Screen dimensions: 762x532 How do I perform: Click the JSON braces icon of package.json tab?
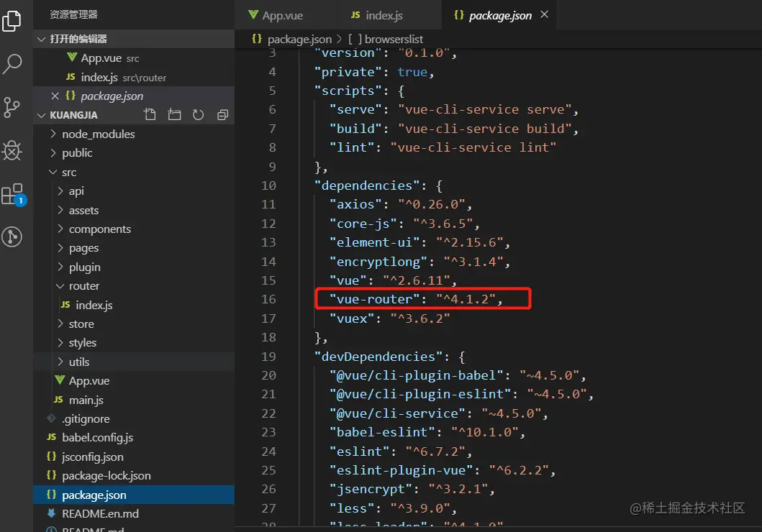point(459,15)
